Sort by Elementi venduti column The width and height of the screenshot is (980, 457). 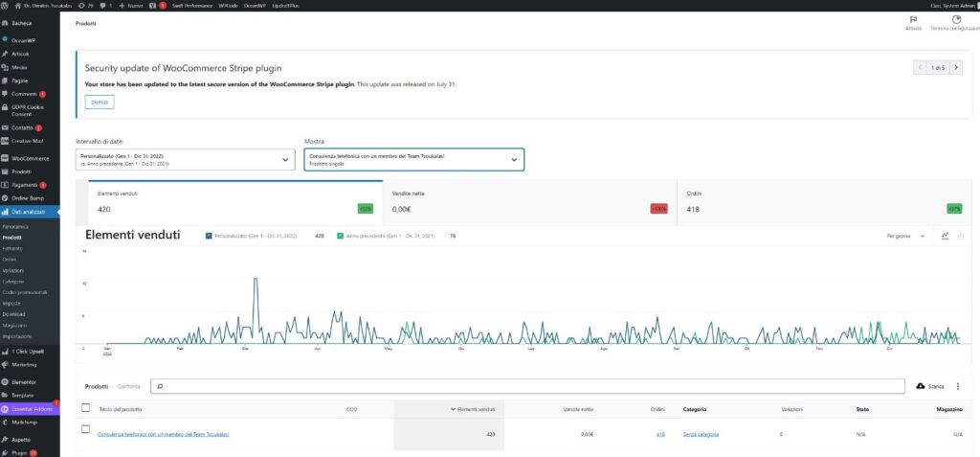(x=473, y=409)
